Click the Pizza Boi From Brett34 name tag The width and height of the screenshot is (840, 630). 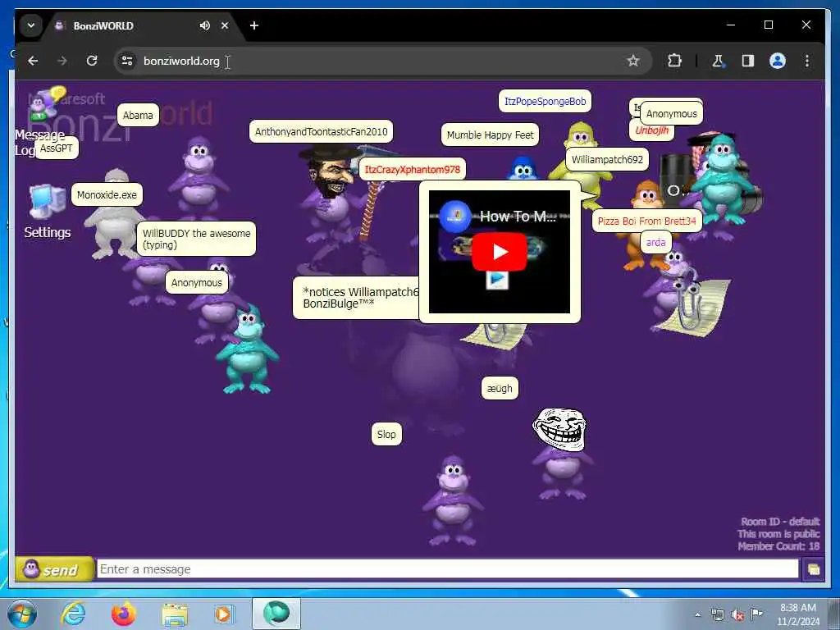(x=646, y=221)
